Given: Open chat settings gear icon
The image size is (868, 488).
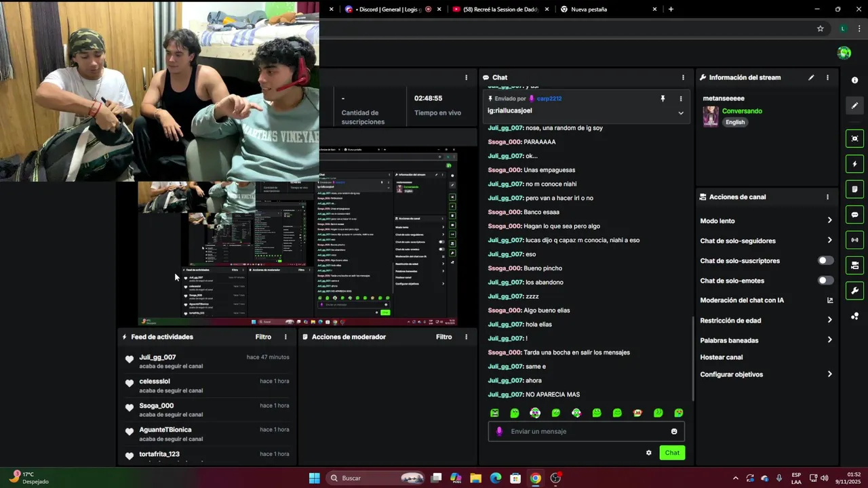Looking at the screenshot, I should [648, 453].
